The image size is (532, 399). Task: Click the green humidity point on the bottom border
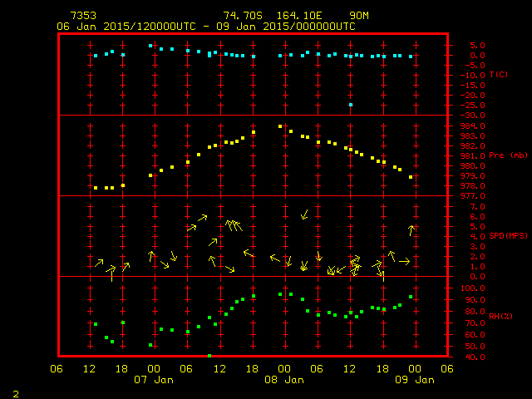(209, 356)
